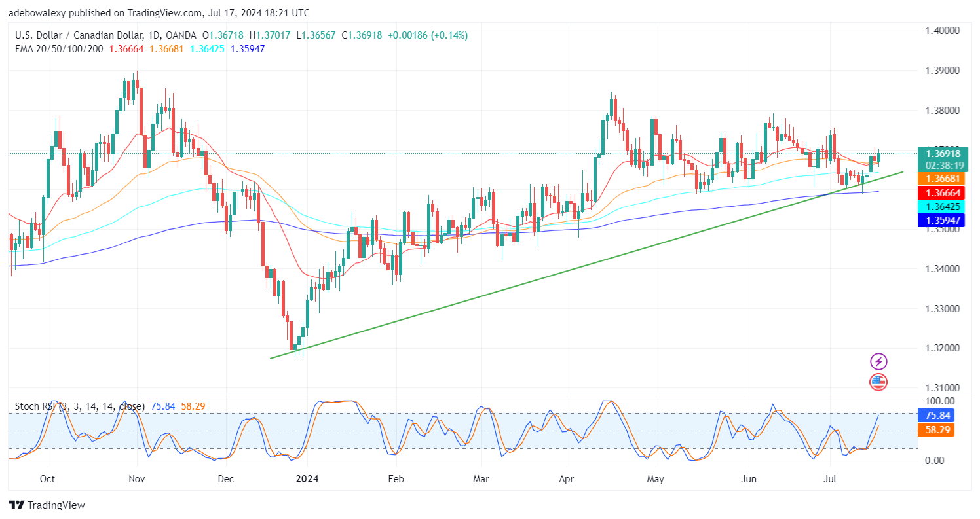Click the 1.39000 price axis label
The width and height of the screenshot is (980, 519).
pos(941,71)
